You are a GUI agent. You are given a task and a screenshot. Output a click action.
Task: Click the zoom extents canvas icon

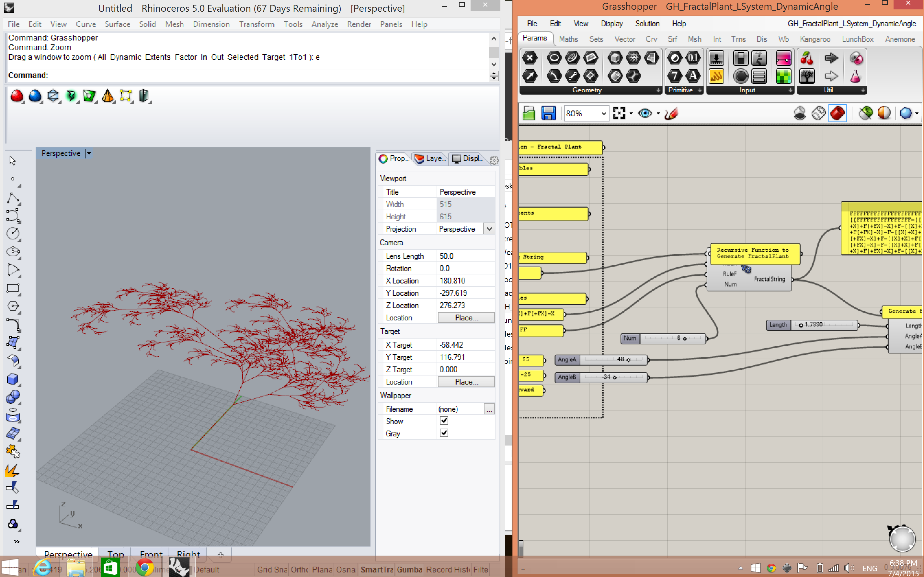tap(619, 113)
